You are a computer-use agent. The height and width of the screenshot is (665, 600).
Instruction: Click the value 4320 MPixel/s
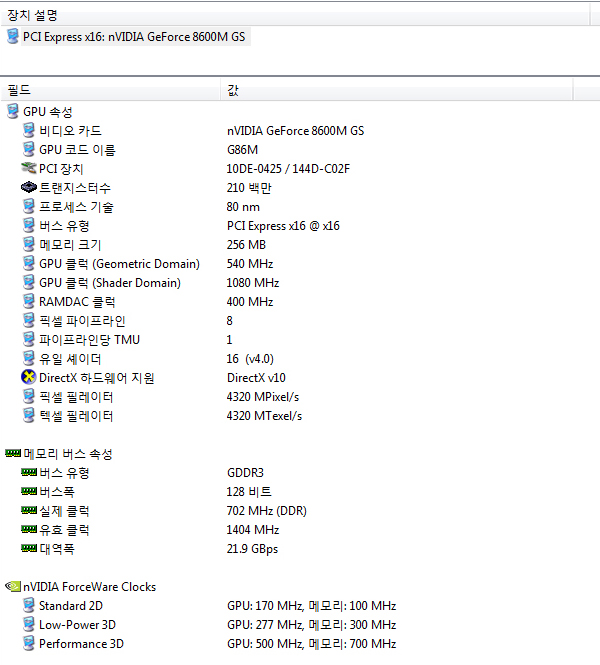[x=263, y=397]
